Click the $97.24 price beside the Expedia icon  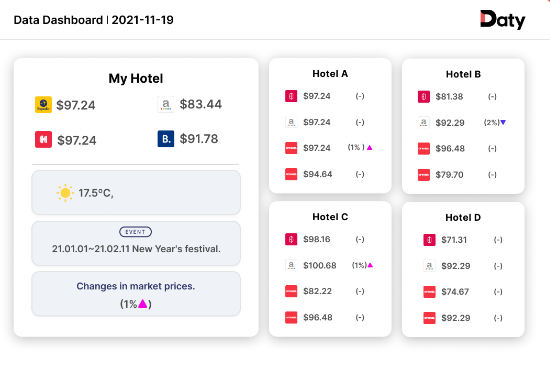[76, 105]
